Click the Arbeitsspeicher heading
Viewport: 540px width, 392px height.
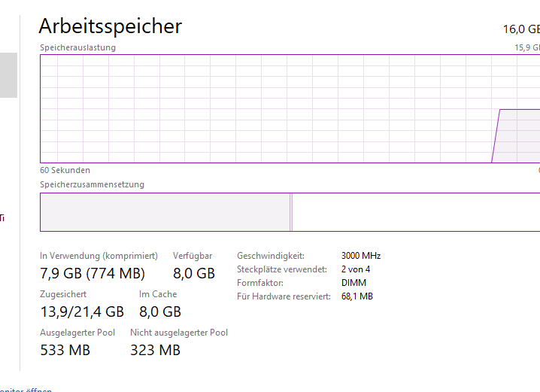(x=111, y=26)
